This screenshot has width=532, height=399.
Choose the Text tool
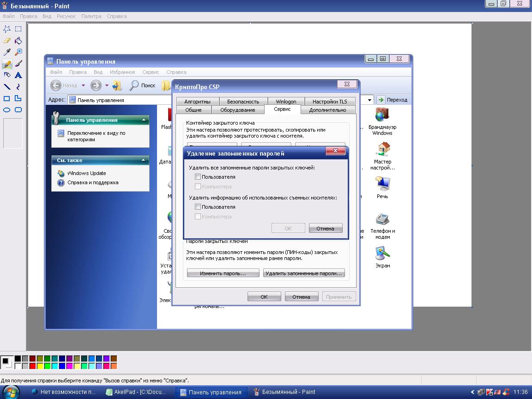click(18, 75)
